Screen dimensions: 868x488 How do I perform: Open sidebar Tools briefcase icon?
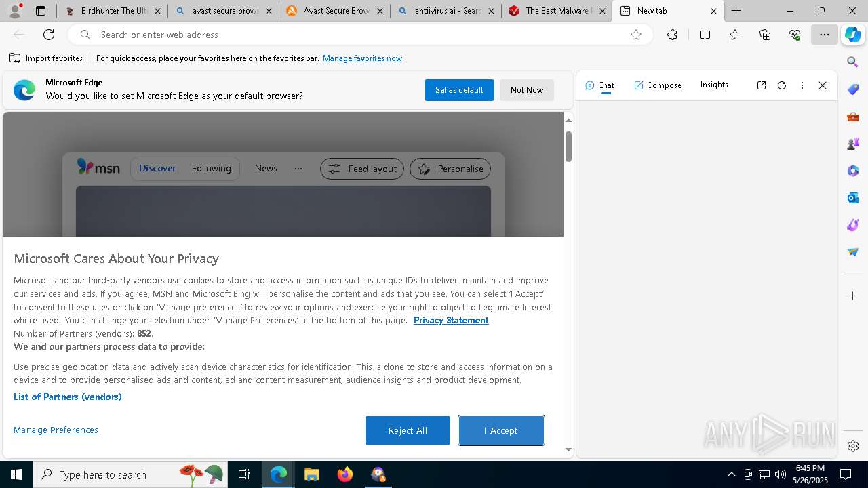pyautogui.click(x=853, y=117)
